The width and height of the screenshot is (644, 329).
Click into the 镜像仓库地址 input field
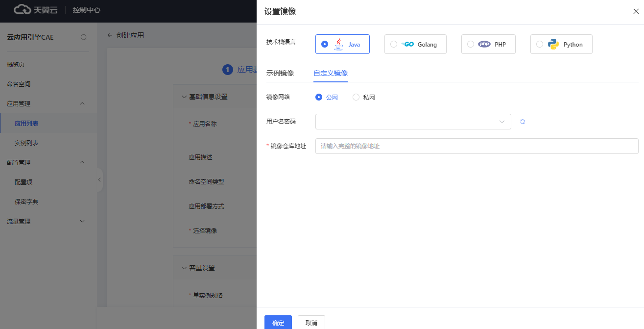pos(477,146)
